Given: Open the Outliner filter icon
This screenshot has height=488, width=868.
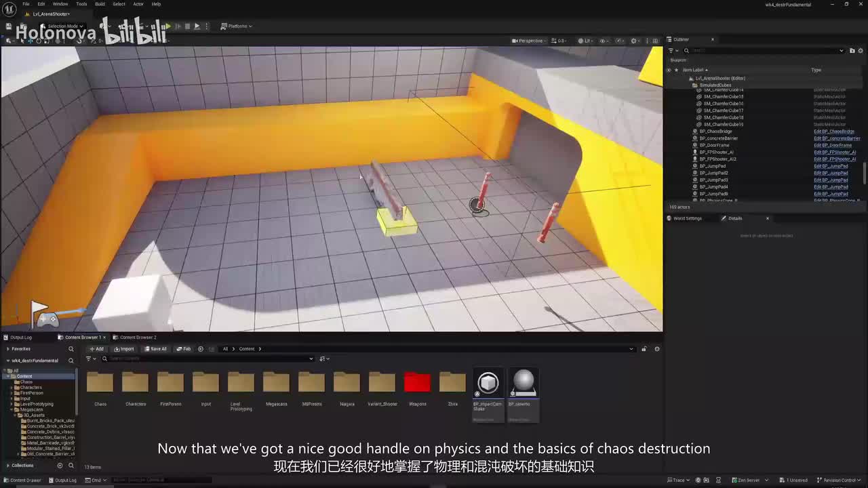Looking at the screenshot, I should coord(671,50).
